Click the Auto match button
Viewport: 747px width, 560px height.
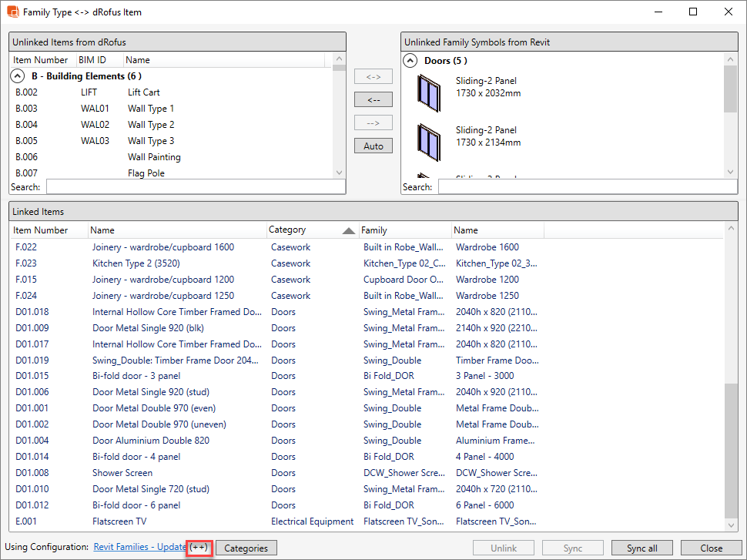[x=373, y=146]
